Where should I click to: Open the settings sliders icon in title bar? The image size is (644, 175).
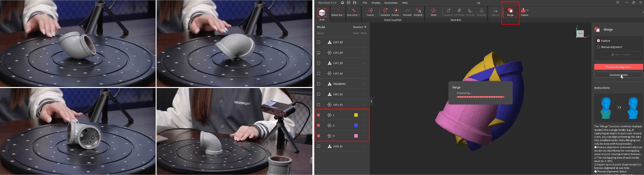[x=618, y=3]
